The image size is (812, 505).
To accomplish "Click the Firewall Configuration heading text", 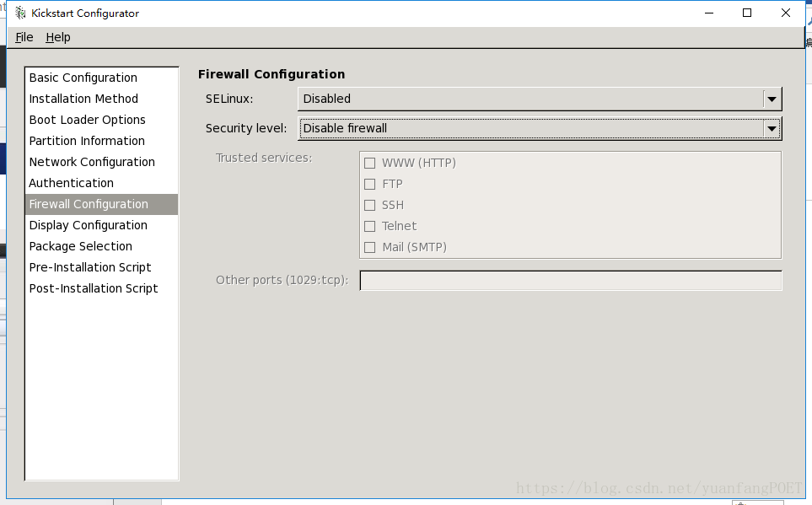I will coord(272,74).
